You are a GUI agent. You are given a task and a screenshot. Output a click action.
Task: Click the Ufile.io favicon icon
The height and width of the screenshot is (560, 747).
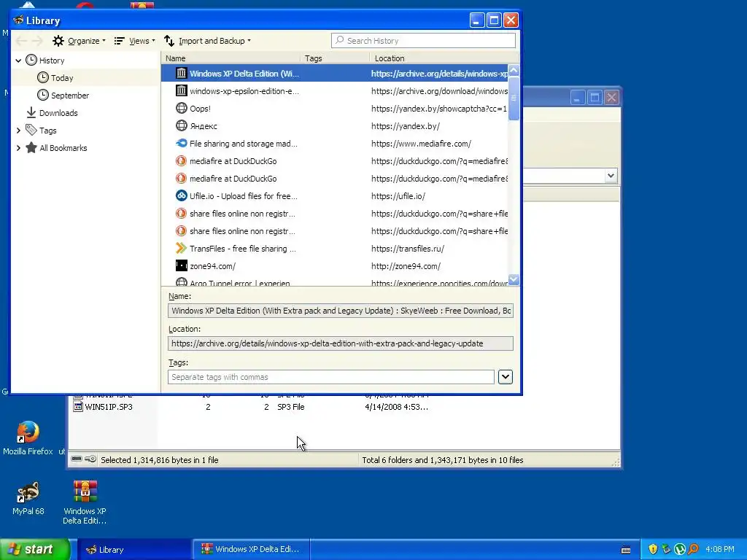(181, 195)
